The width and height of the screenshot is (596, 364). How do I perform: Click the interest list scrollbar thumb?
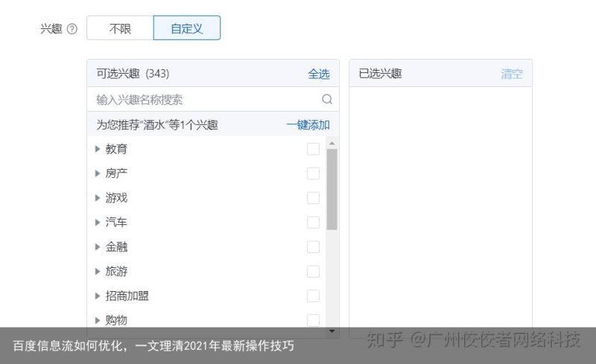point(332,189)
